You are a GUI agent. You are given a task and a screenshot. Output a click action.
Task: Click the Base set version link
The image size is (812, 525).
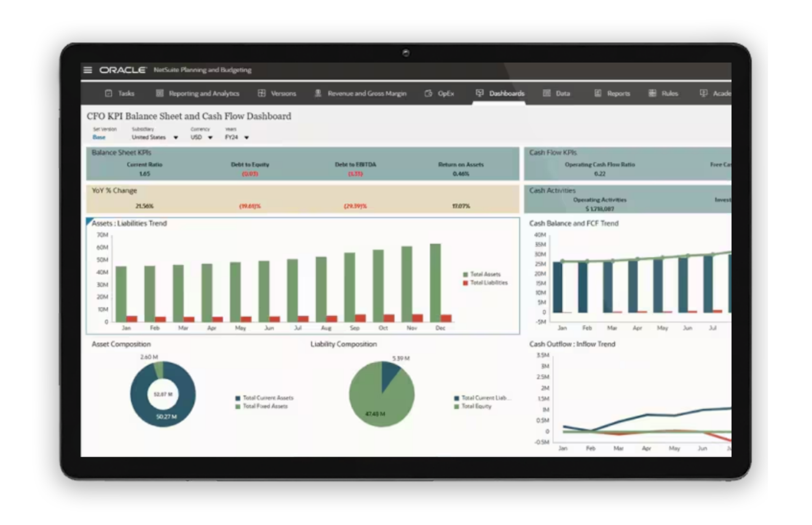tap(99, 137)
